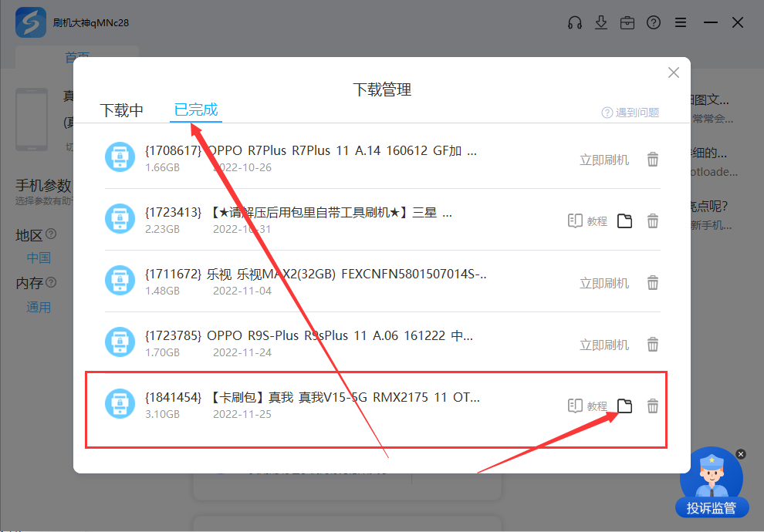Select 中国 region option
Screen dimensions: 764x532
pyautogui.click(x=39, y=258)
